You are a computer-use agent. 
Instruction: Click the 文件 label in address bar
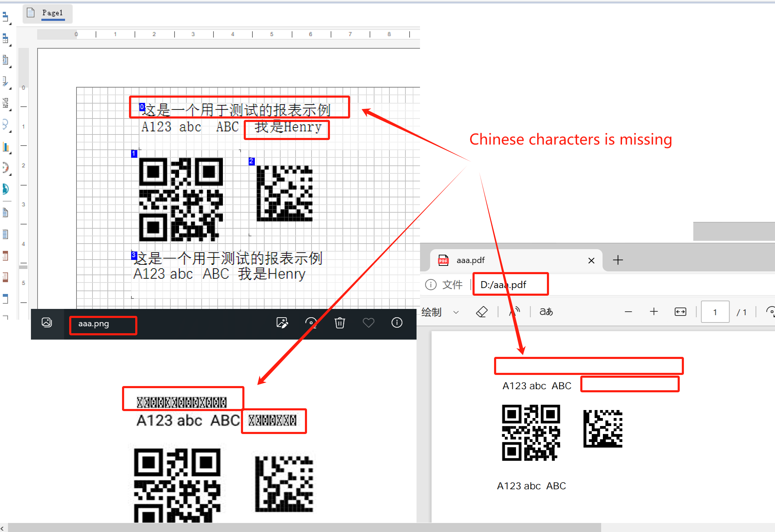click(x=452, y=285)
